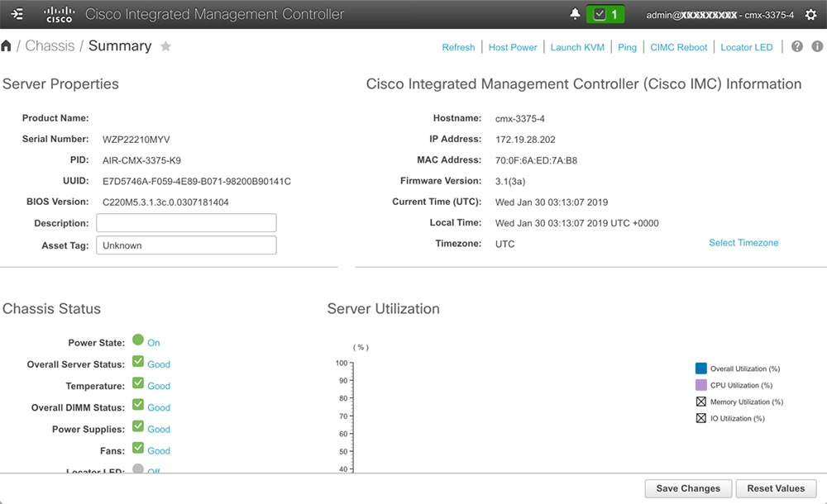Open Overall DIMM Status Good link
This screenshot has height=504, width=827.
[159, 407]
